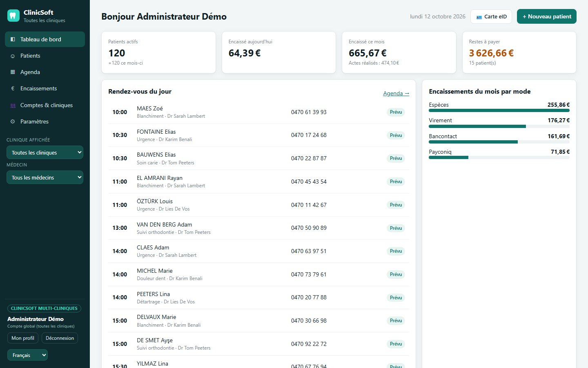The height and width of the screenshot is (368, 588).
Task: Select the BAUWENS Elias appointment
Action: 258,158
